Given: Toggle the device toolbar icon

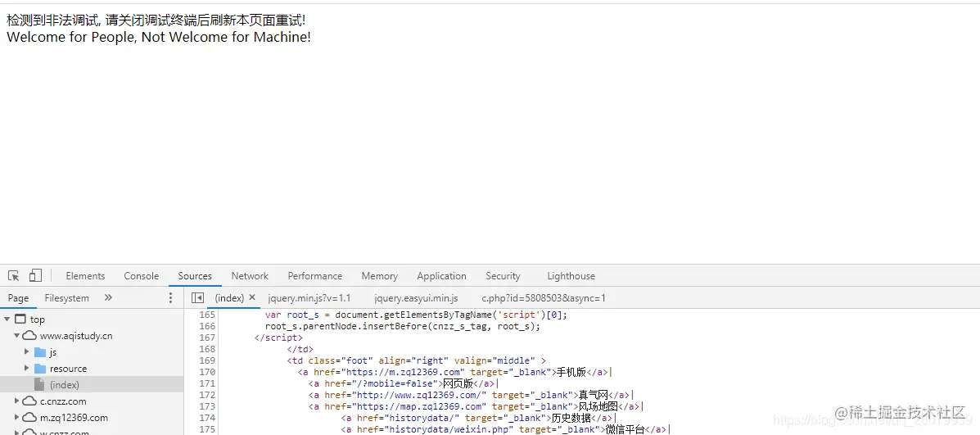Looking at the screenshot, I should pos(36,275).
